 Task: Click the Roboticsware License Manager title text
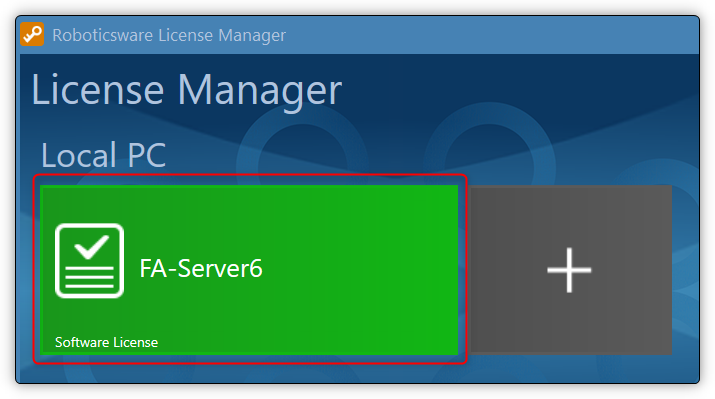pyautogui.click(x=169, y=35)
